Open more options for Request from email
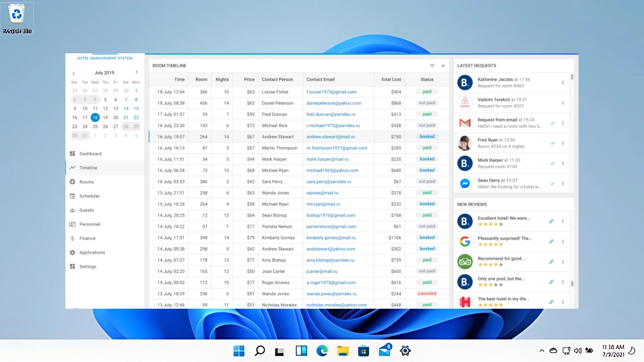Image resolution: width=644 pixels, height=362 pixels. pyautogui.click(x=562, y=123)
